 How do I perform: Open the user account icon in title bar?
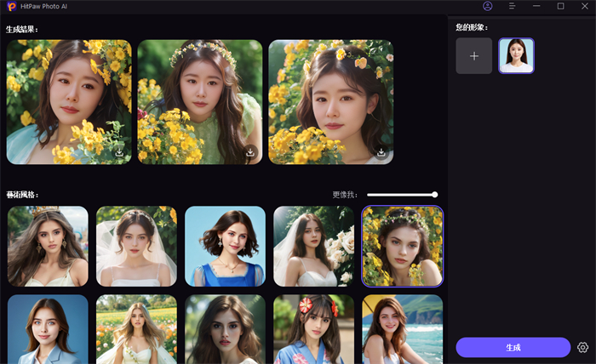point(488,6)
